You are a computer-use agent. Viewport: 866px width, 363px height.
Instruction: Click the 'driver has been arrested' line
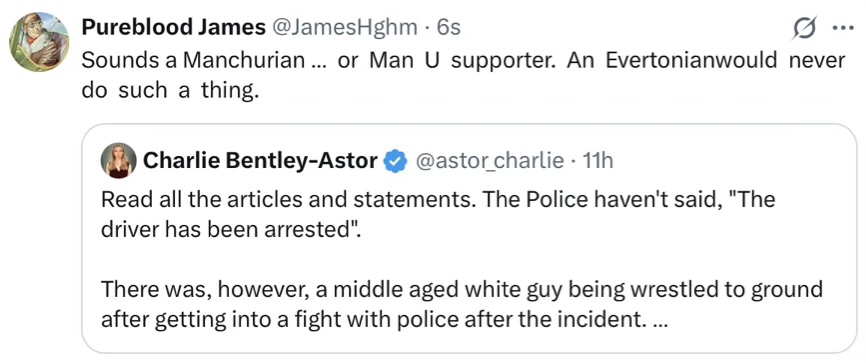pyautogui.click(x=230, y=230)
